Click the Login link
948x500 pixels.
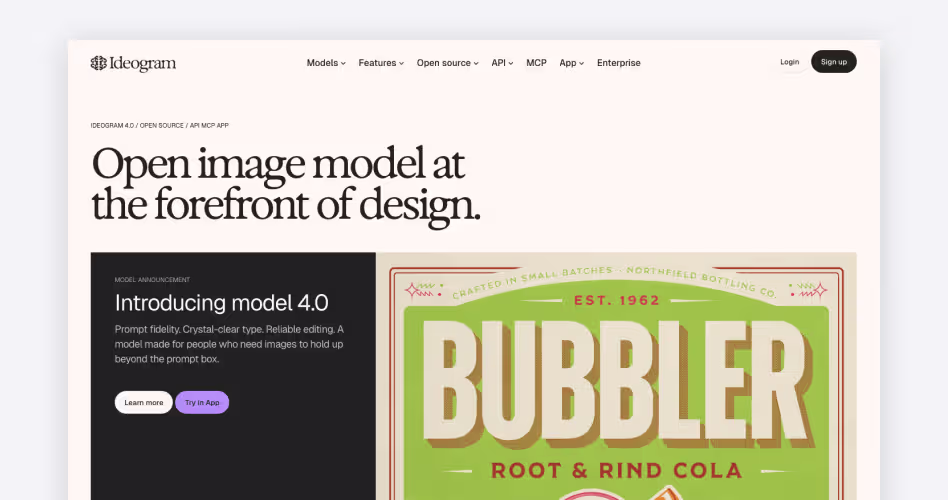click(790, 62)
